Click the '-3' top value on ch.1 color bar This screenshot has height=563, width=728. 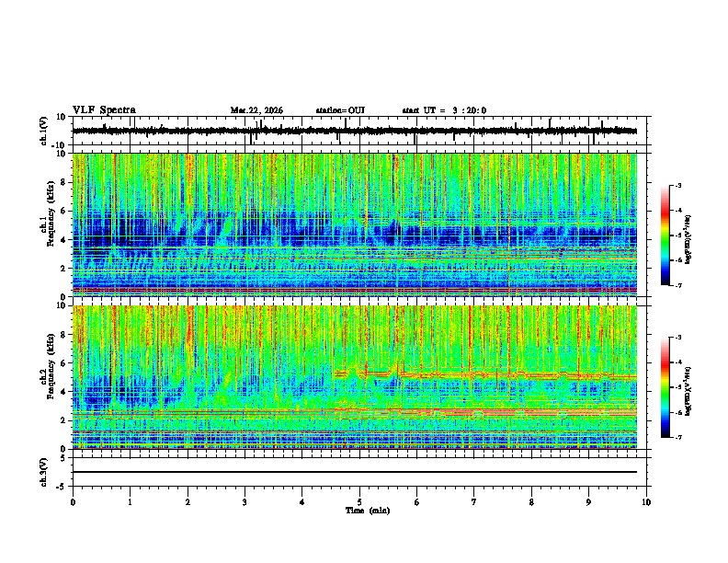pos(677,185)
